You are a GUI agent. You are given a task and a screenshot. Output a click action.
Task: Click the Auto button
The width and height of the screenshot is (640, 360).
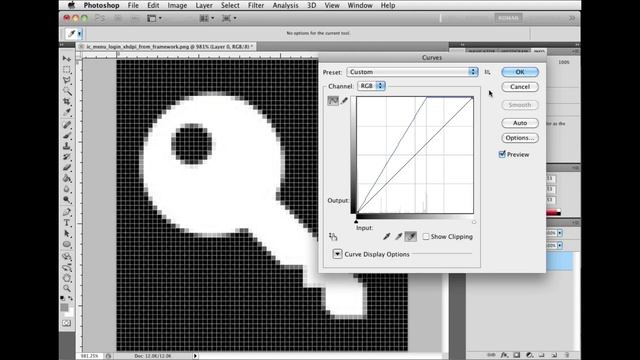coord(520,123)
